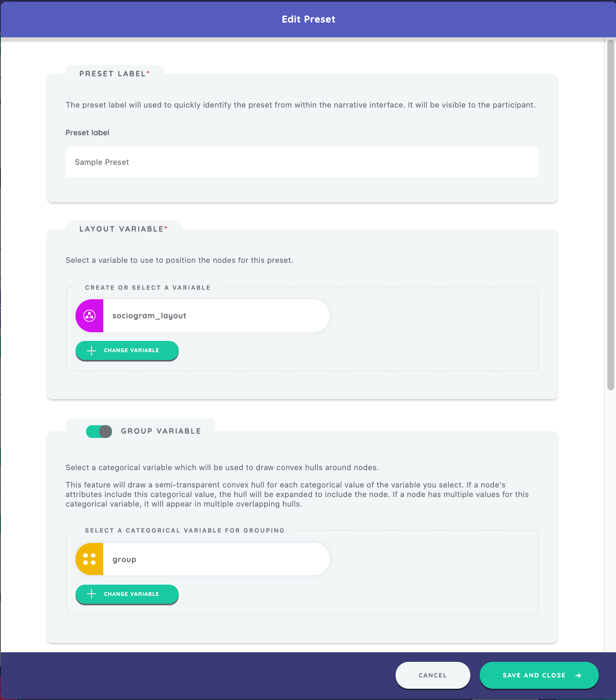The image size is (616, 700).
Task: Click the magenta sociogram layout variable icon
Action: point(89,316)
